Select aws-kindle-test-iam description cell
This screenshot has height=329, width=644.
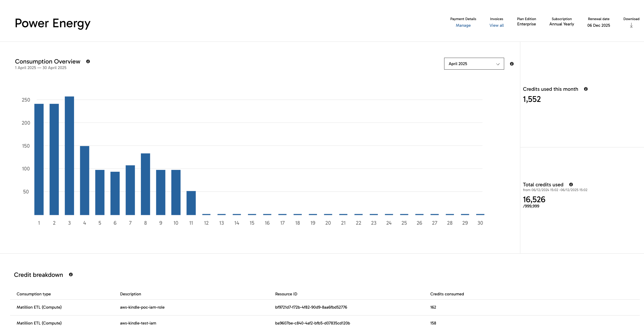pos(138,323)
